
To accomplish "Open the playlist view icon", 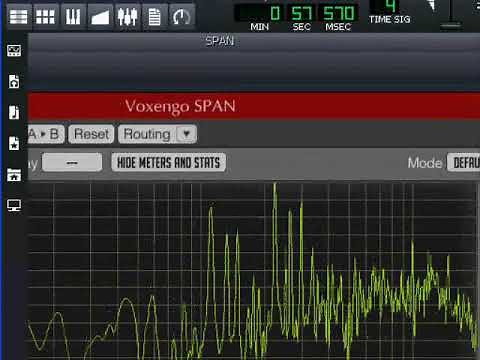I will [19, 17].
